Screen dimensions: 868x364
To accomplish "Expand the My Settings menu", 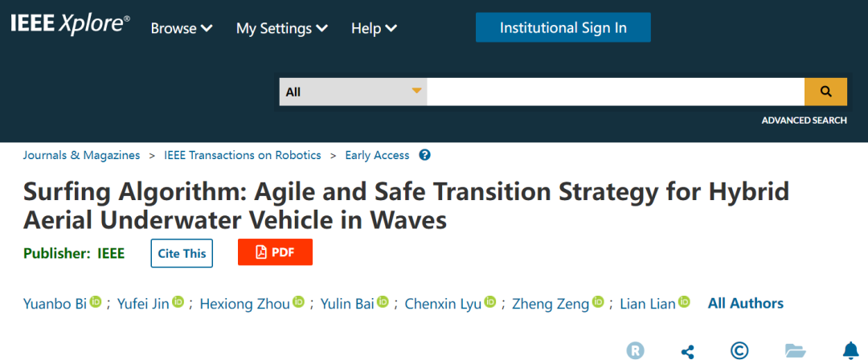I will click(281, 28).
